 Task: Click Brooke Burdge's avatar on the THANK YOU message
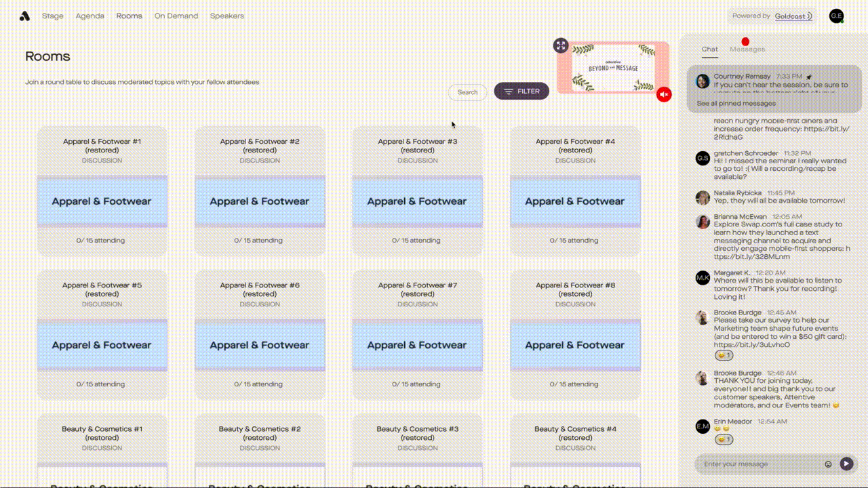tap(703, 378)
